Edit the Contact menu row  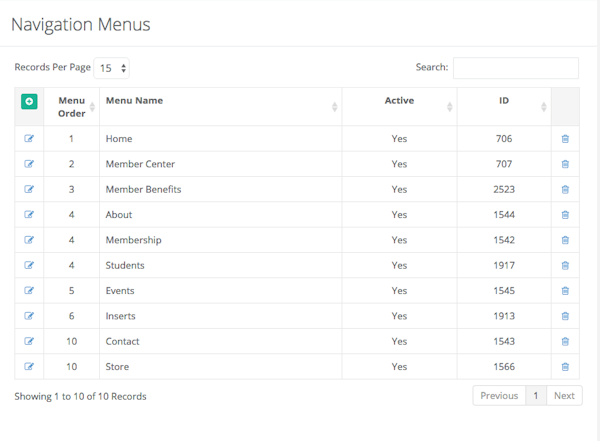click(29, 341)
